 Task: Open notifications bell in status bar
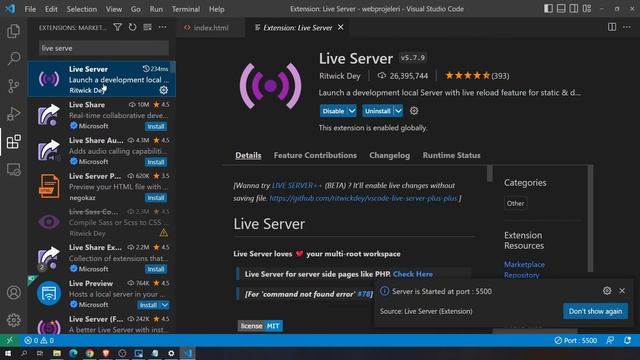[x=627, y=340]
